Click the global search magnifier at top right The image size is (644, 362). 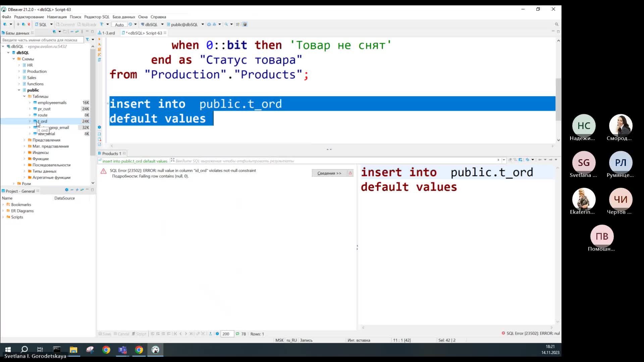click(x=556, y=24)
